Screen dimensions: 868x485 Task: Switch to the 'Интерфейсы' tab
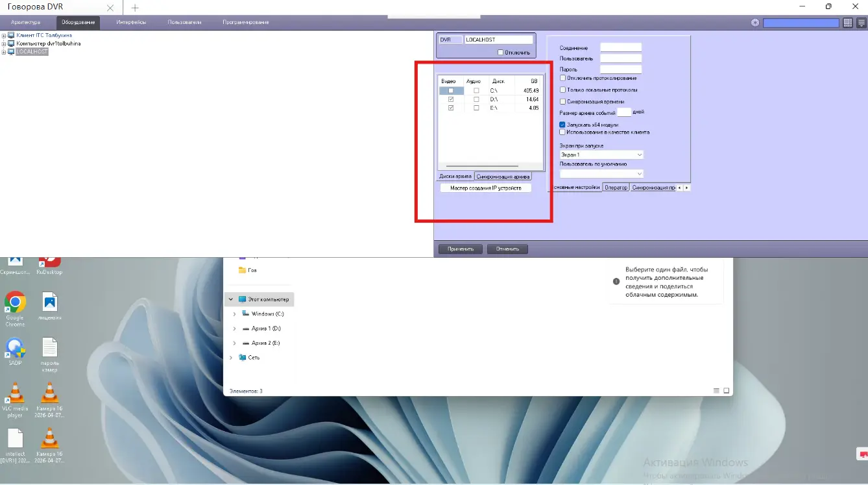pyautogui.click(x=131, y=22)
